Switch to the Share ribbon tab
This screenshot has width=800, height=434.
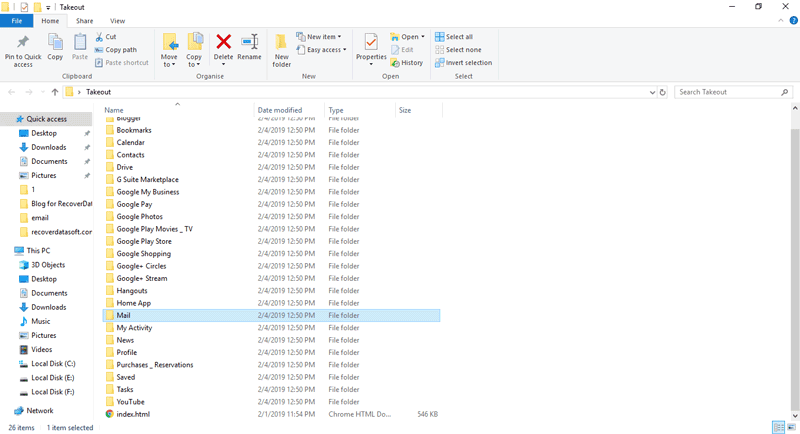click(84, 21)
